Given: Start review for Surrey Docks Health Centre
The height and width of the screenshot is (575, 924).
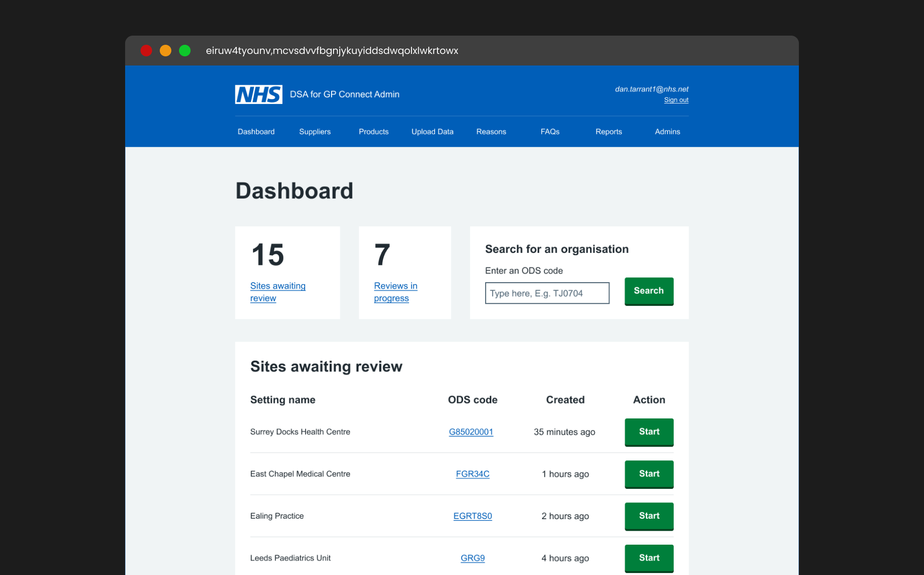Looking at the screenshot, I should click(x=649, y=432).
